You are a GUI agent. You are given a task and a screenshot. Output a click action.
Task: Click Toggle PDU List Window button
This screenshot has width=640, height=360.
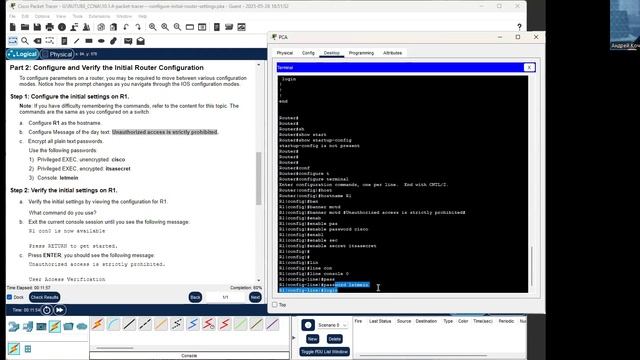(x=324, y=351)
